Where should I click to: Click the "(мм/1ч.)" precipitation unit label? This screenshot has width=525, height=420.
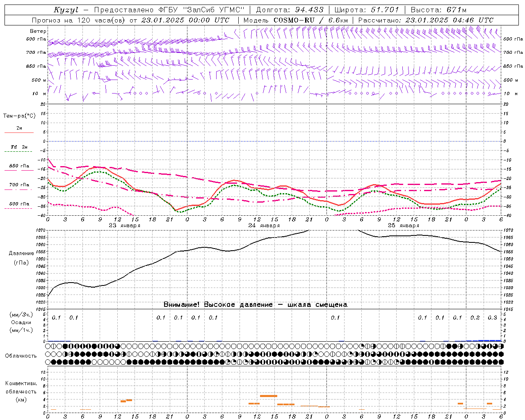pos(21,330)
